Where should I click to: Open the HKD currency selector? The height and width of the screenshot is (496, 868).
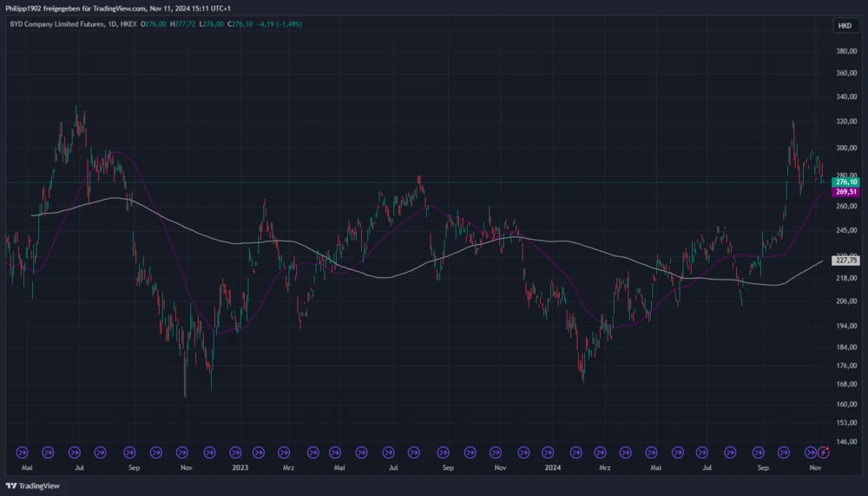coord(844,26)
